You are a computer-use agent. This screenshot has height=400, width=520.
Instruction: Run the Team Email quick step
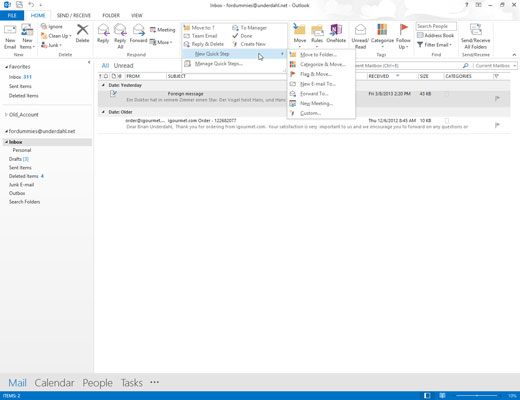pyautogui.click(x=200, y=36)
